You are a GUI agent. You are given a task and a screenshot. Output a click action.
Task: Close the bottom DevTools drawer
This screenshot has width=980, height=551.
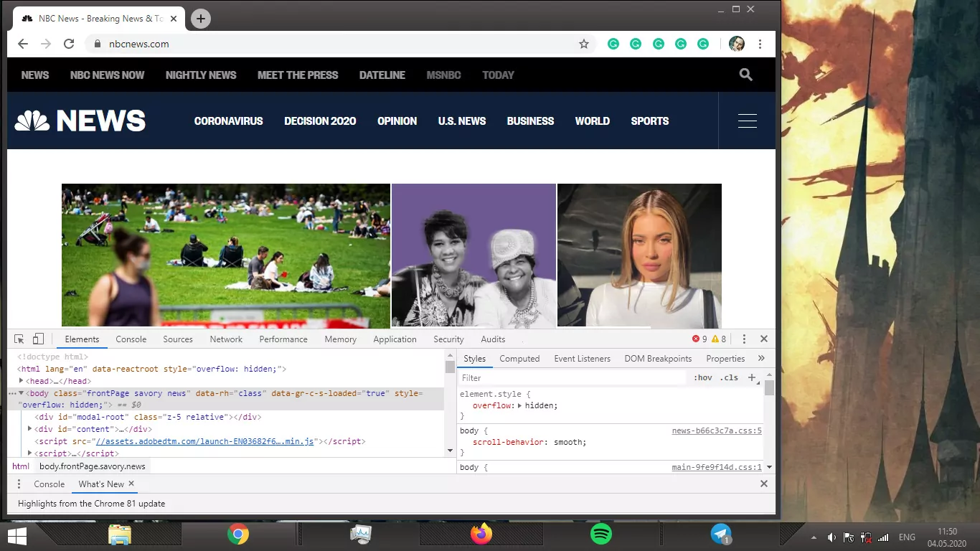coord(764,484)
